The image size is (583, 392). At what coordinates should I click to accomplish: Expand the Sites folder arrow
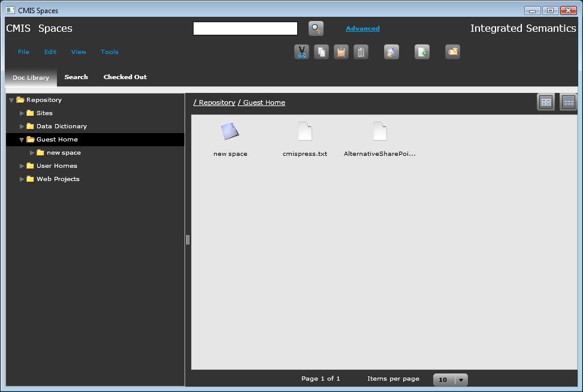(22, 113)
